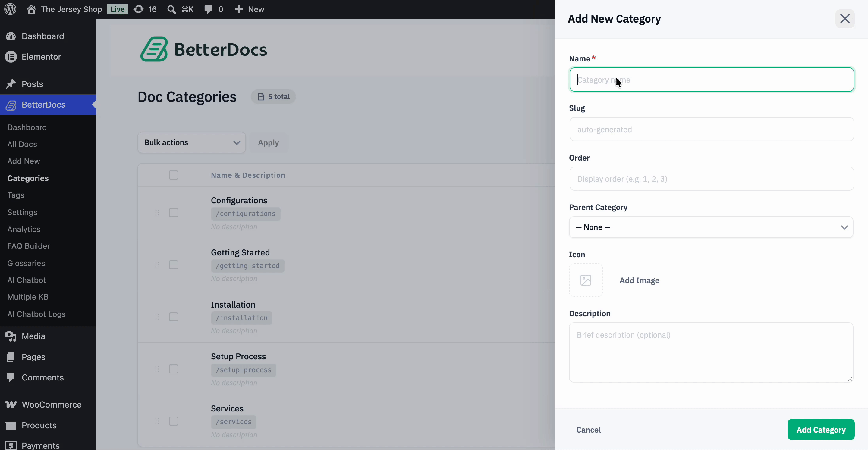Image resolution: width=868 pixels, height=450 pixels.
Task: Click the /installation slug tag
Action: point(242,318)
